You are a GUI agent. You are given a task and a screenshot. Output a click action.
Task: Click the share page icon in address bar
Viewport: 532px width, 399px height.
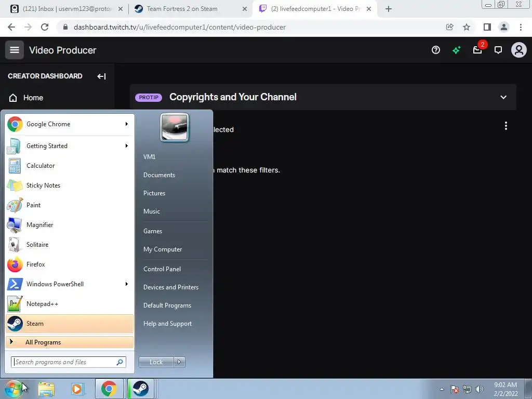pos(450,27)
